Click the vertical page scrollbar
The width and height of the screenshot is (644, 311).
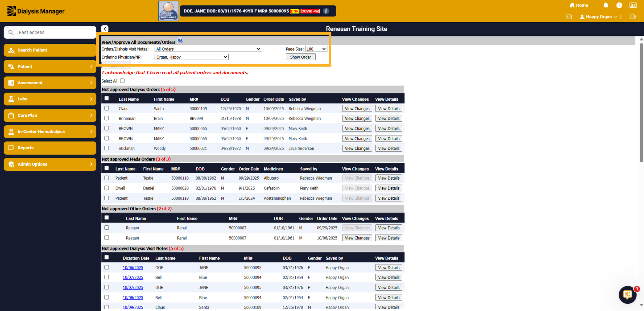(641, 103)
